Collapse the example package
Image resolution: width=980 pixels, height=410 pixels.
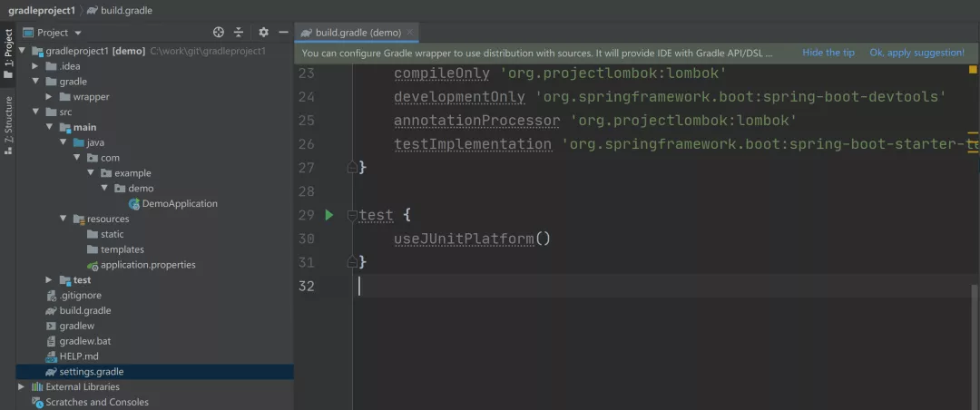click(x=90, y=173)
